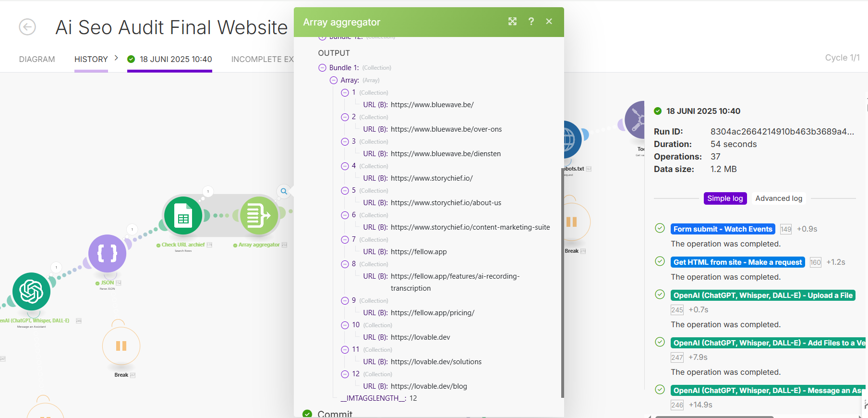Click the operation bubble above OpenAI module
The height and width of the screenshot is (418, 868).
coord(56,267)
